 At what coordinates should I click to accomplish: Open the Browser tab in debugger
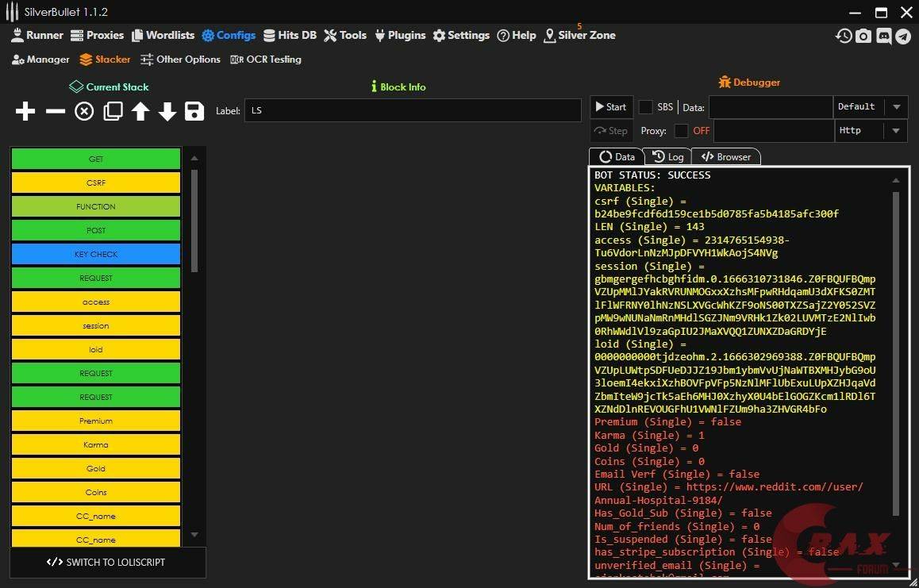point(726,157)
